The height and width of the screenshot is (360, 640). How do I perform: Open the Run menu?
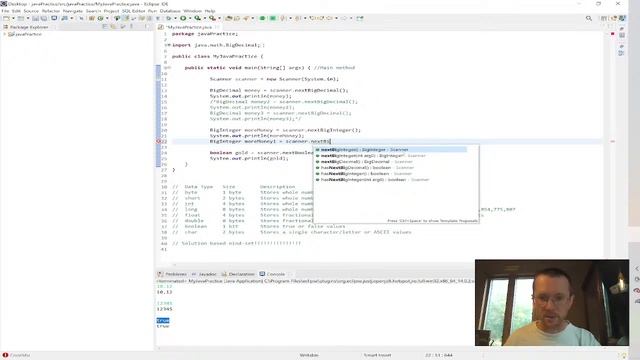click(x=152, y=11)
